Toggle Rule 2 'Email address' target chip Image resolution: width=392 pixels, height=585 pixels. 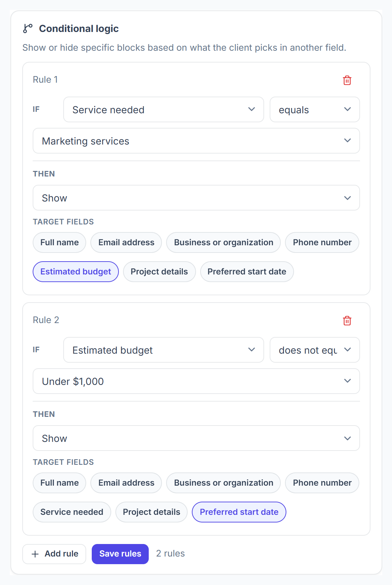tap(126, 483)
